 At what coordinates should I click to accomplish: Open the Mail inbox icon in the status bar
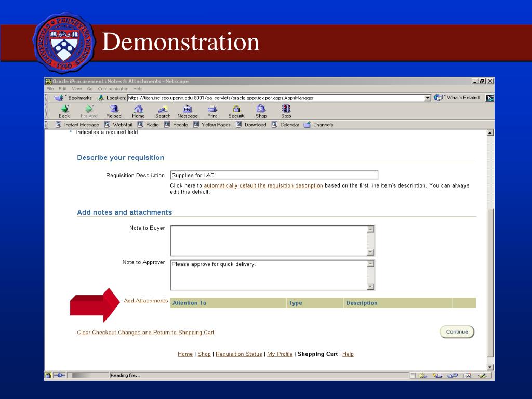(x=437, y=376)
